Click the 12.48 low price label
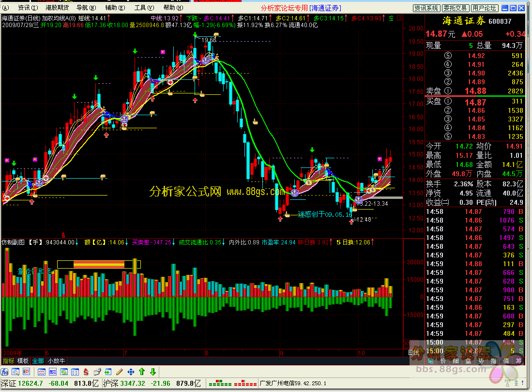The width and height of the screenshot is (532, 392). pos(364,220)
